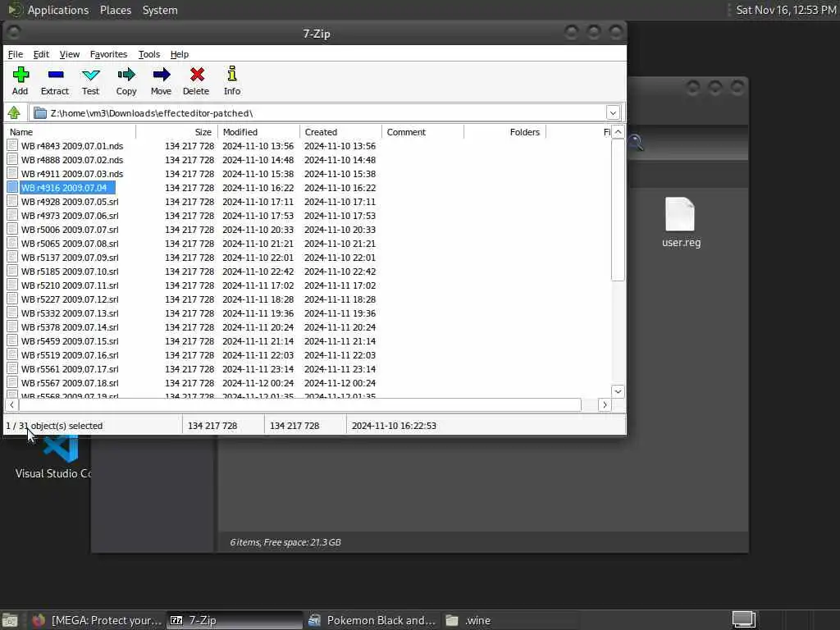
Task: Click the horizontal scrollbar thumb
Action: pos(300,405)
